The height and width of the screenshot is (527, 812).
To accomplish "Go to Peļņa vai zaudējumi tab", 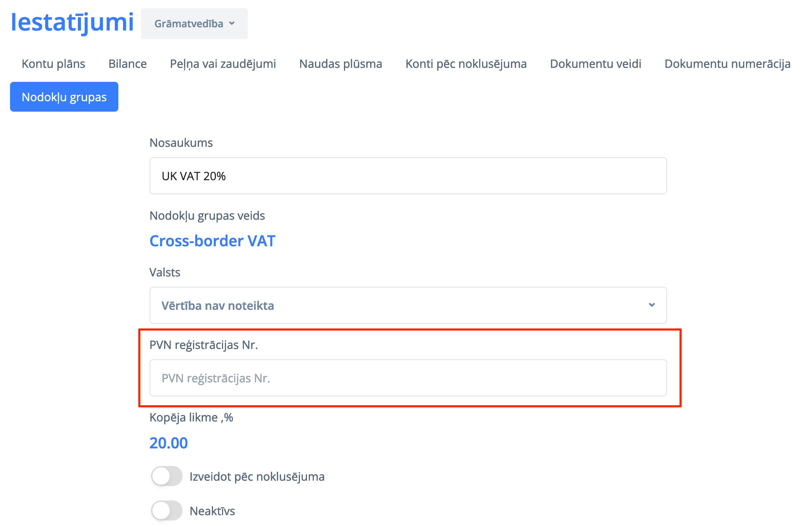I will pyautogui.click(x=223, y=64).
